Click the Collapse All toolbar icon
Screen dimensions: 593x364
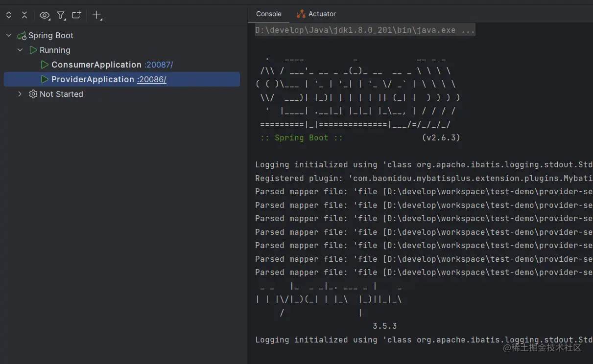[24, 15]
